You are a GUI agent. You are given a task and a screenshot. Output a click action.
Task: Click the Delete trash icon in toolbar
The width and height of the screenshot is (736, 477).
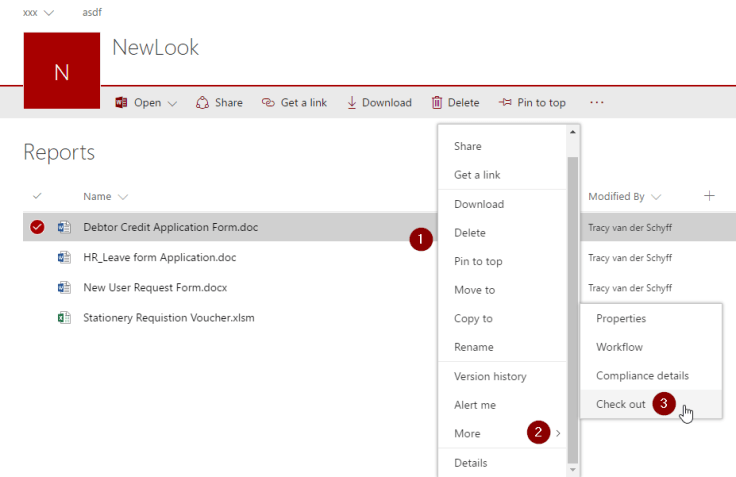point(437,103)
